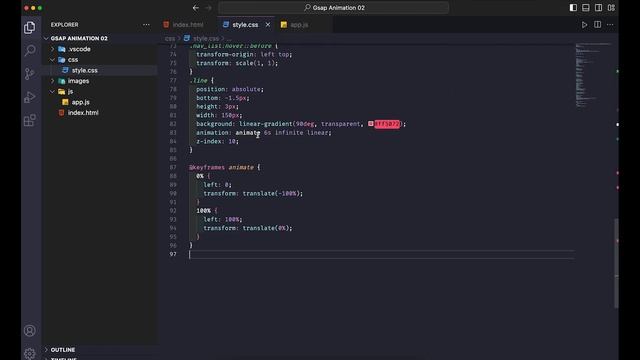Open the Manage gear menu
The image size is (640, 360).
(29, 353)
